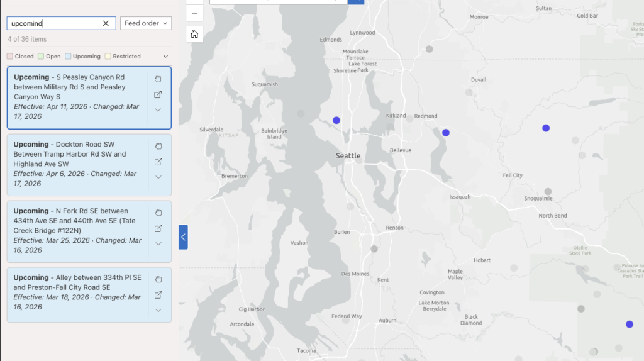Click the Upcoming legend color swatch
Image resolution: width=644 pixels, height=361 pixels.
pyautogui.click(x=68, y=57)
